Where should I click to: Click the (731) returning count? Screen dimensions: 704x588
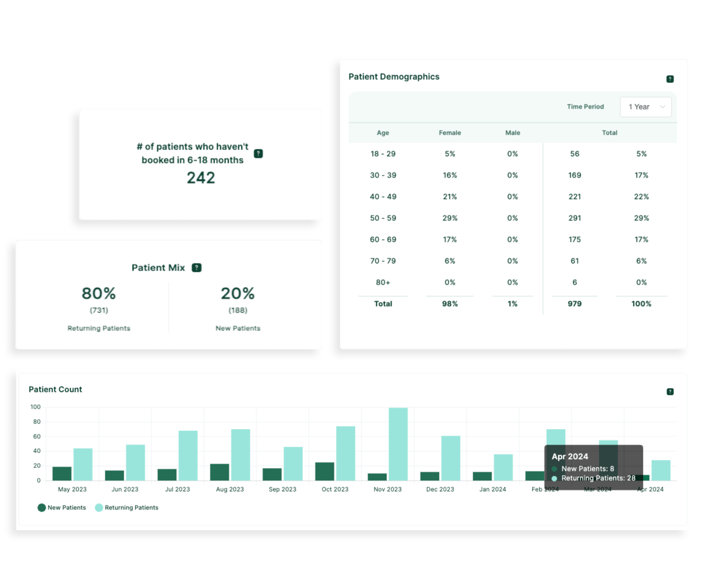tap(99, 310)
